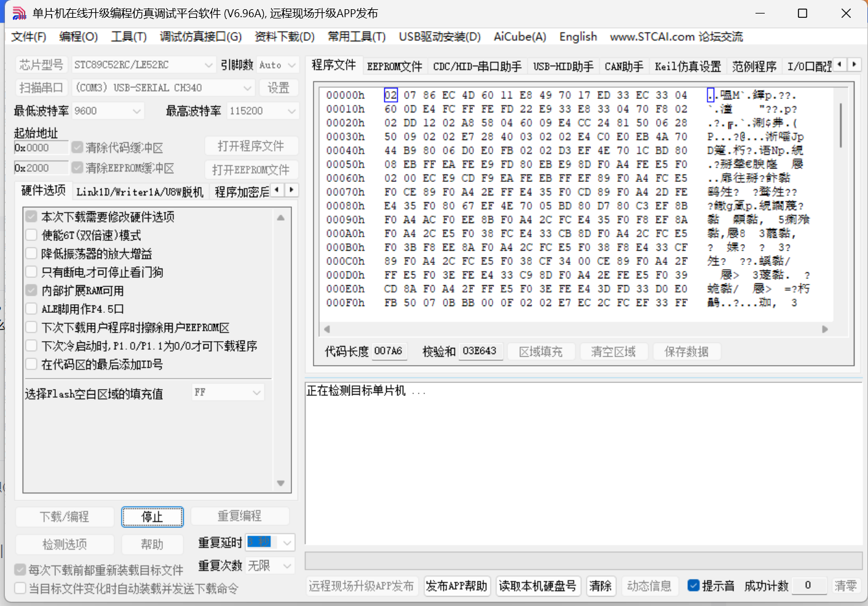
Task: Click left arrow of hardware options tab strip
Action: coord(277,190)
